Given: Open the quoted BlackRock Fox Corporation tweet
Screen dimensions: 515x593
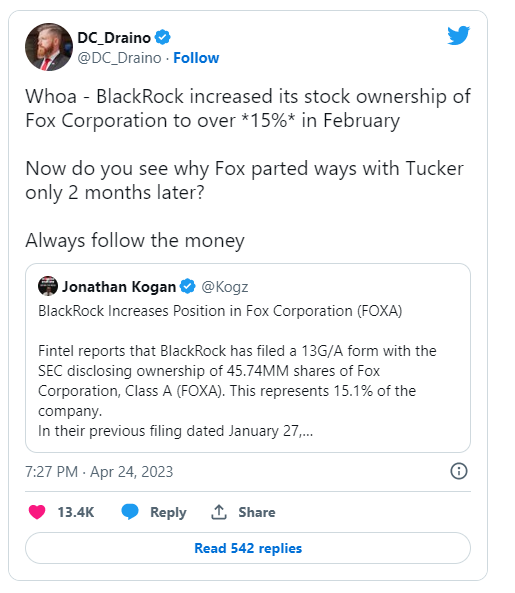Looking at the screenshot, I should (248, 358).
